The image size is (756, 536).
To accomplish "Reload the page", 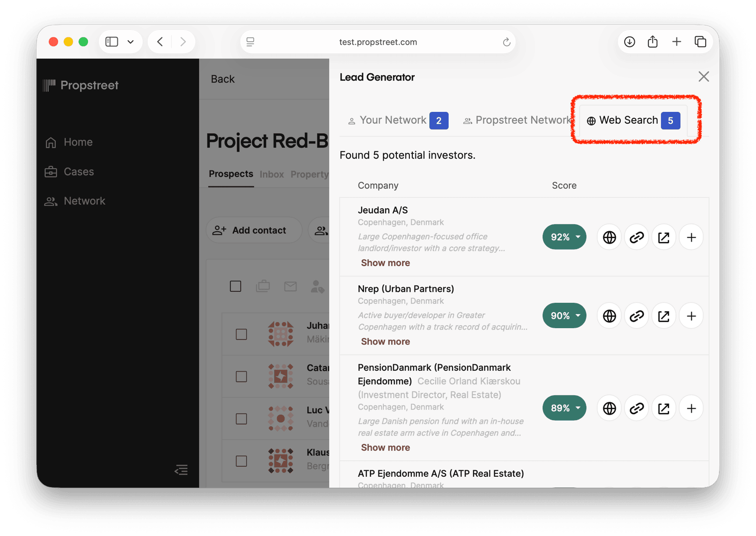I will click(506, 42).
